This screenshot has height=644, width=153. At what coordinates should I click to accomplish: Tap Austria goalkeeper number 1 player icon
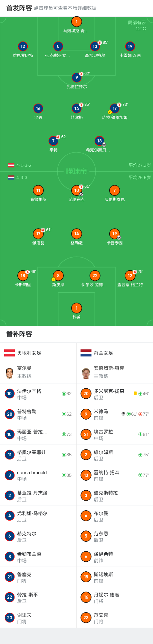tap(76, 22)
